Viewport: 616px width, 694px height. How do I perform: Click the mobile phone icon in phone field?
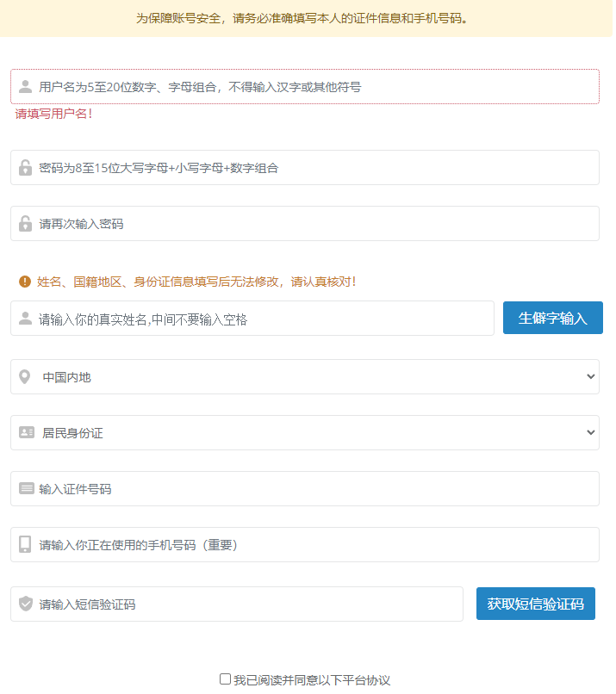point(25,544)
